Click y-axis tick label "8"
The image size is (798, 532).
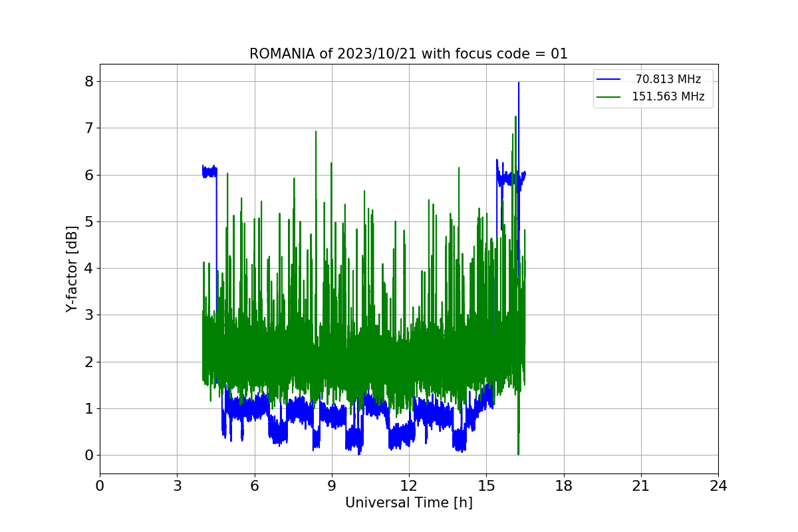point(88,81)
